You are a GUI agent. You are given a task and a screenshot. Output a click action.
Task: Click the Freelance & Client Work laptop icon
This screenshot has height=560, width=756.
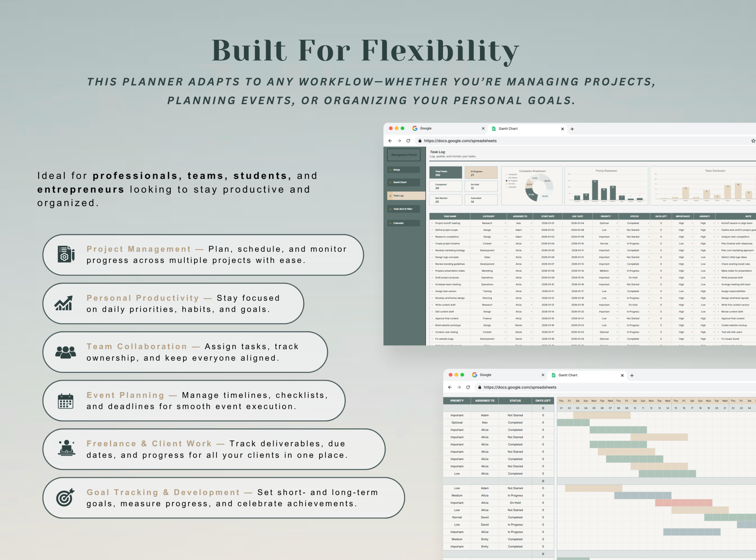point(67,448)
